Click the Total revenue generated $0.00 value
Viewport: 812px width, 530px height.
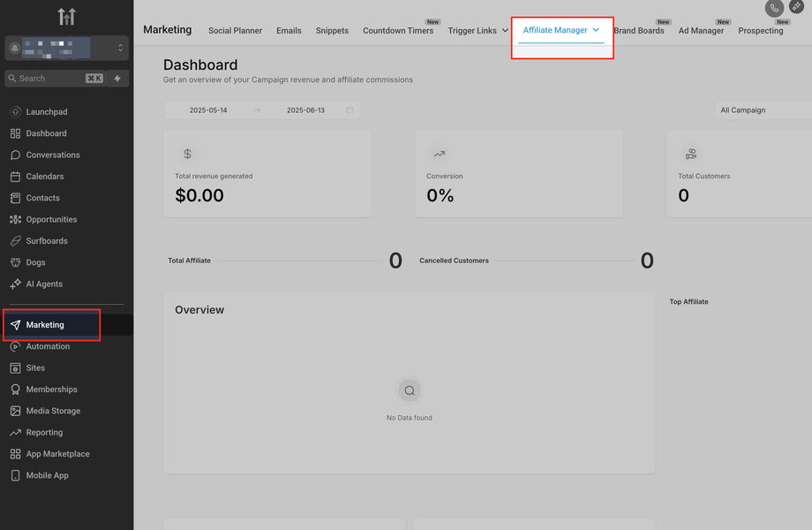[199, 195]
